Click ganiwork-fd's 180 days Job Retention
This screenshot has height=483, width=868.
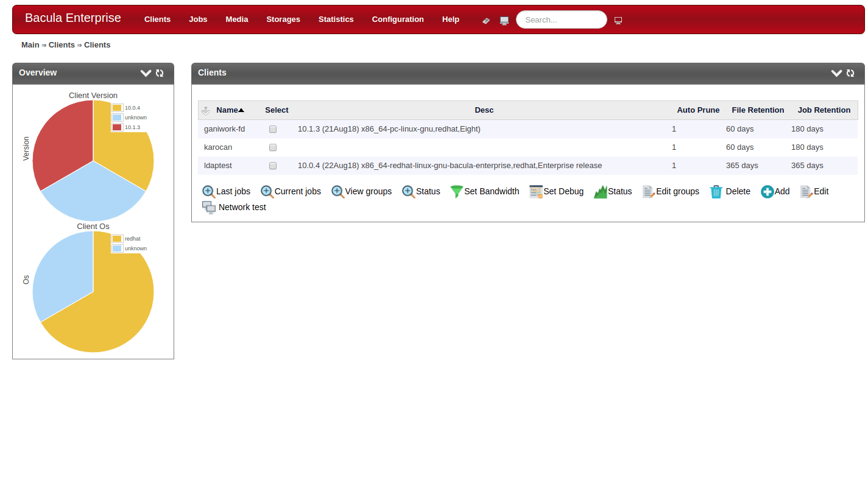807,129
